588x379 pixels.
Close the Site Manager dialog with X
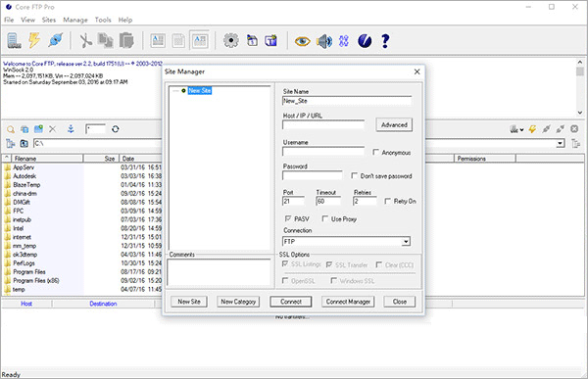417,71
